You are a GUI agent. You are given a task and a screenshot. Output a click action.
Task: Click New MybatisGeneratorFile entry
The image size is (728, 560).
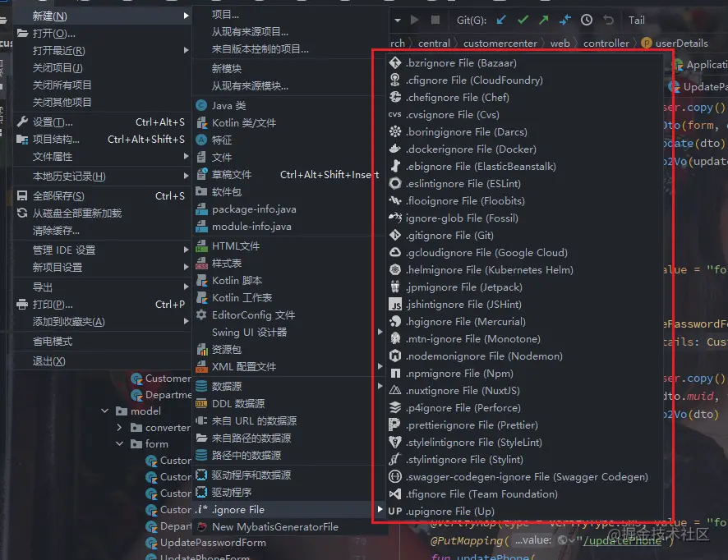point(290,526)
